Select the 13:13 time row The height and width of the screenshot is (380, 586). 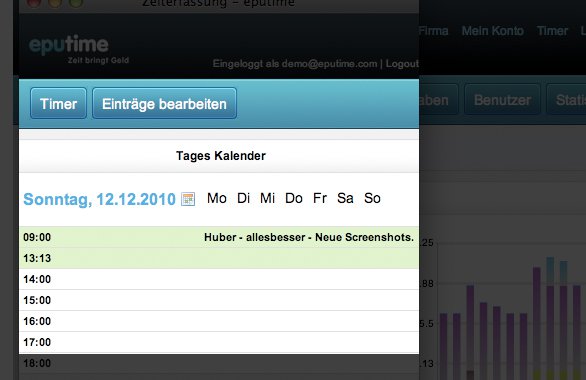tap(219, 258)
